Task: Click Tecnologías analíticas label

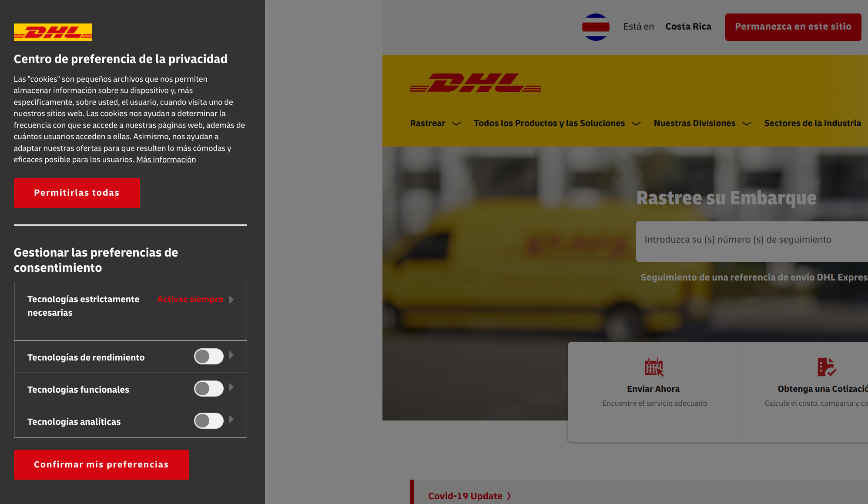Action: [74, 422]
